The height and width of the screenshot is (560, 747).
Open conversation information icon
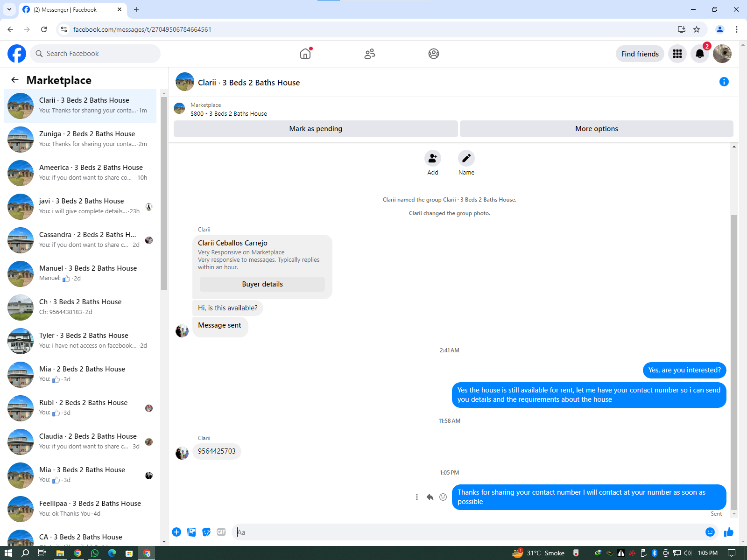(x=724, y=82)
